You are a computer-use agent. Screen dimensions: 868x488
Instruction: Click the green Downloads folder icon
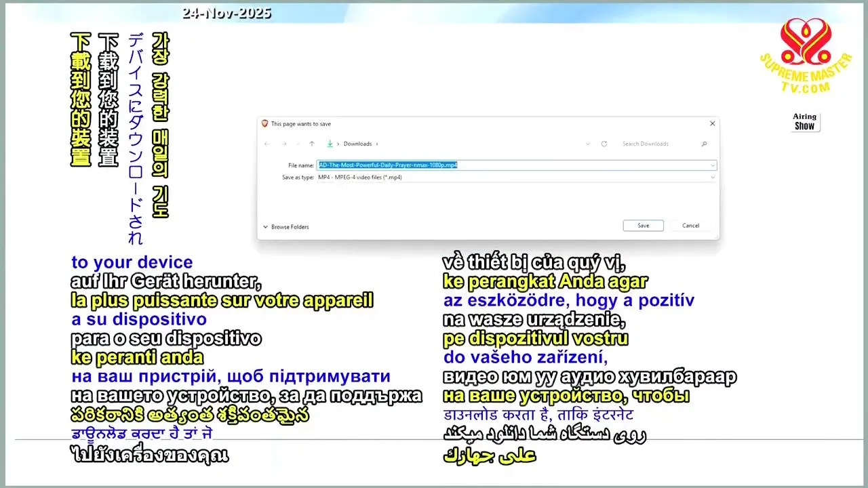tap(330, 144)
